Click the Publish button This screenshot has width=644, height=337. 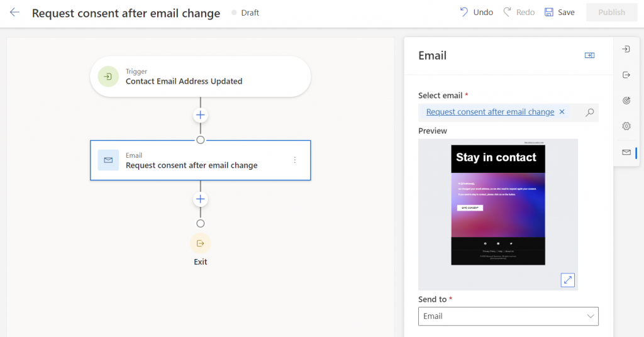611,13
